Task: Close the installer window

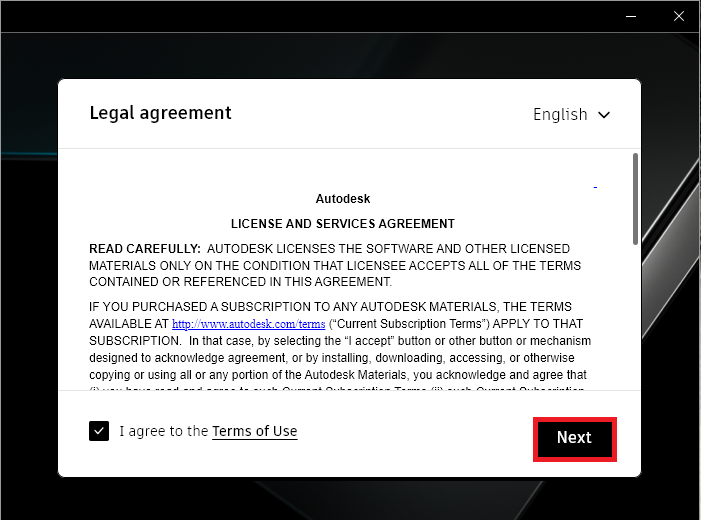Action: click(677, 16)
